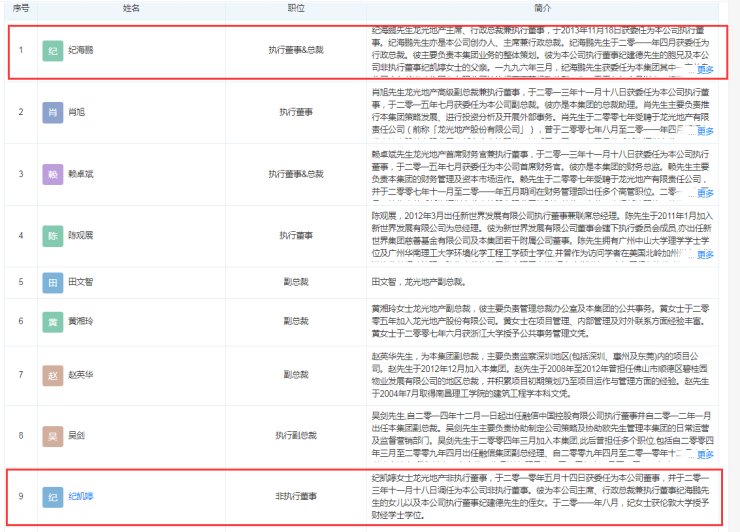This screenshot has width=740, height=532.
Task: Click 田文智's position 副总裁
Action: [x=296, y=282]
